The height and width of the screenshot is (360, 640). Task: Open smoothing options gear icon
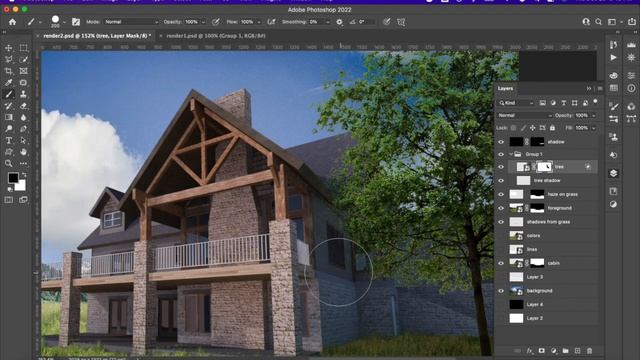339,22
